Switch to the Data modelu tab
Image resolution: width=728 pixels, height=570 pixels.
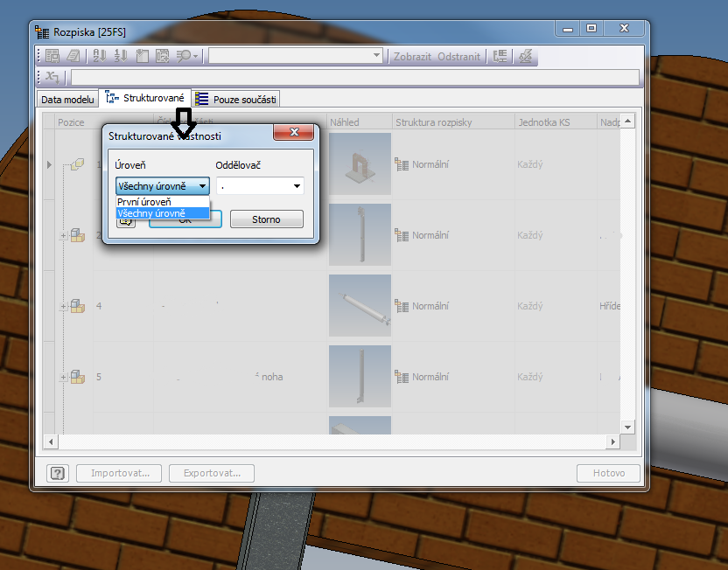67,100
